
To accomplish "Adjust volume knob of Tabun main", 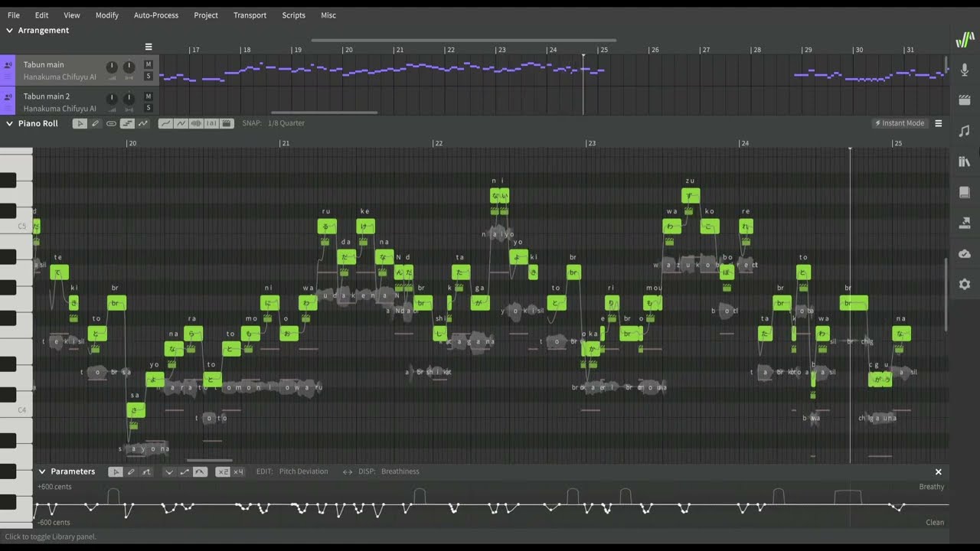I will coord(112,67).
